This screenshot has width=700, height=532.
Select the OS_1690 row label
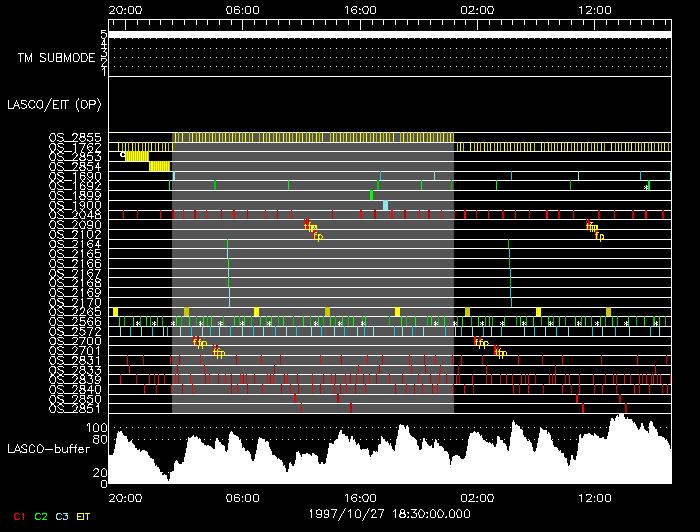(x=75, y=176)
